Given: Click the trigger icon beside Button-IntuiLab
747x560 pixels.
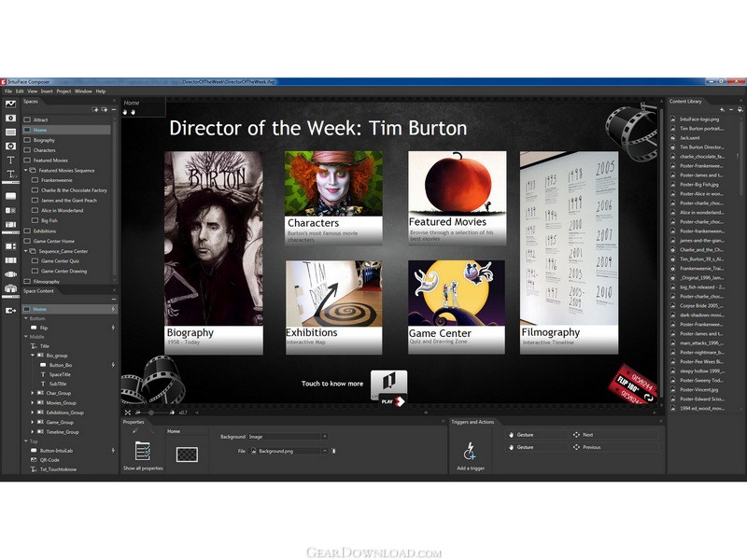Looking at the screenshot, I should [x=113, y=450].
